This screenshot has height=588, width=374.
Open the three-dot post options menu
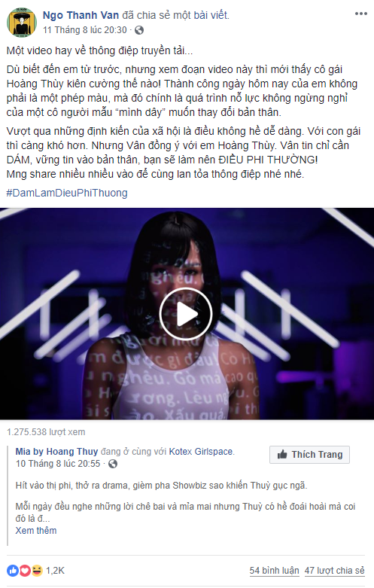(x=361, y=14)
